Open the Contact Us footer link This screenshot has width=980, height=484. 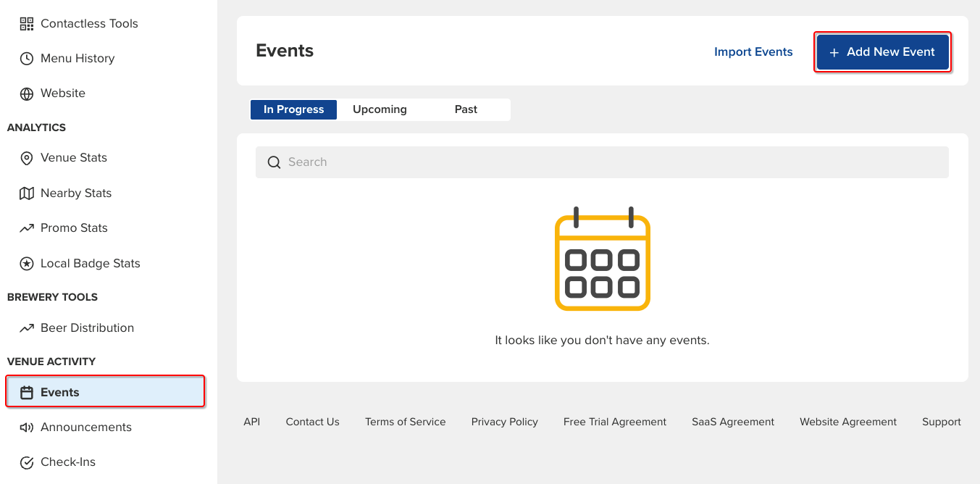click(x=312, y=422)
